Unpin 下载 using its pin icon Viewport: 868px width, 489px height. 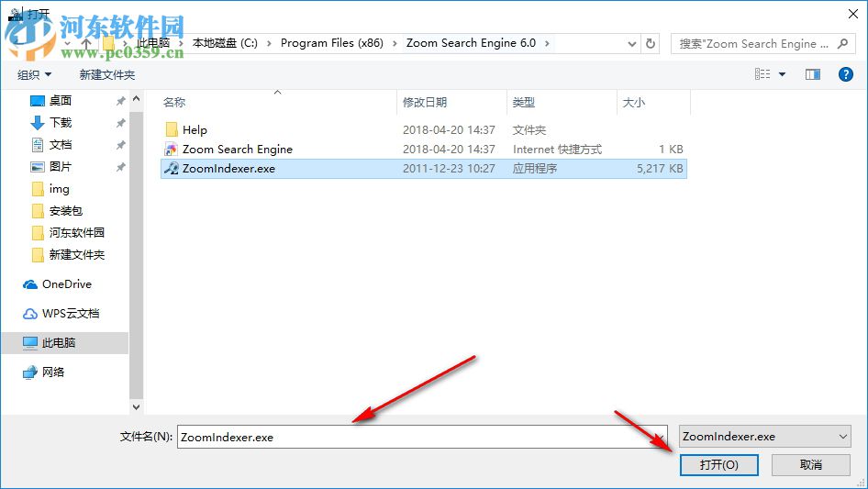pos(120,123)
